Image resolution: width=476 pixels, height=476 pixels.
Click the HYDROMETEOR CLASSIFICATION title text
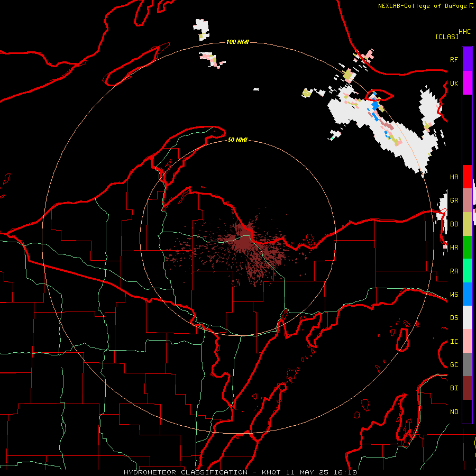[x=186, y=472]
